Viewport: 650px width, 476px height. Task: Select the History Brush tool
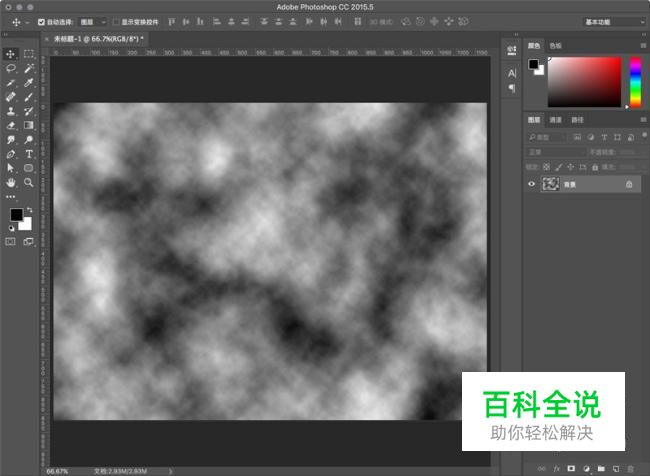click(x=29, y=111)
